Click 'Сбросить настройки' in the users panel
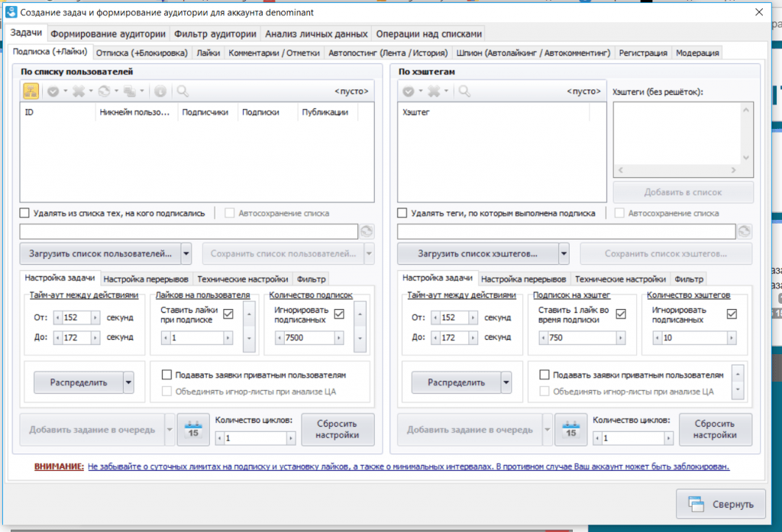The image size is (782, 532). (338, 430)
